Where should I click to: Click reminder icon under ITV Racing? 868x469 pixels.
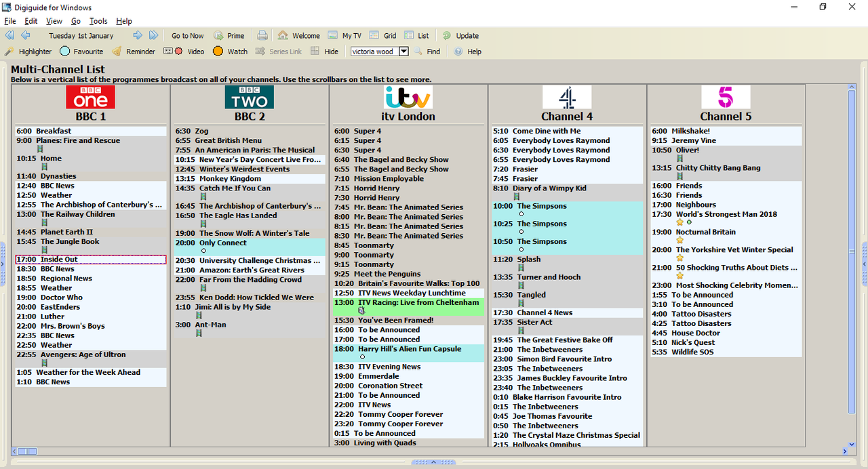361,310
